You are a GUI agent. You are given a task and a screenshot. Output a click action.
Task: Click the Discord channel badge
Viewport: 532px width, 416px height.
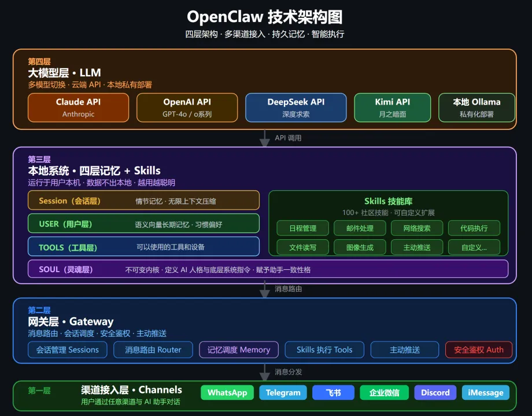point(435,393)
